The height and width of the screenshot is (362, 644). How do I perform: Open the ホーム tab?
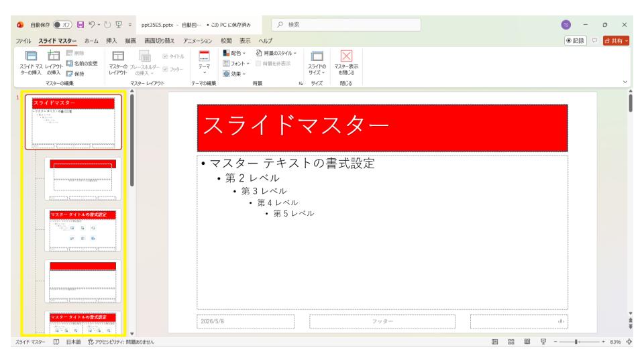pos(91,41)
